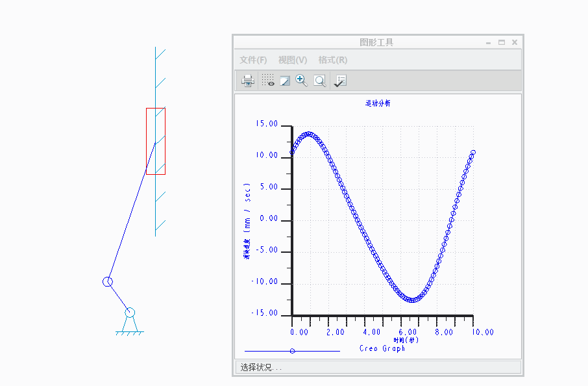Click the vertical y-axis title label
The width and height of the screenshot is (588, 386).
click(x=247, y=221)
